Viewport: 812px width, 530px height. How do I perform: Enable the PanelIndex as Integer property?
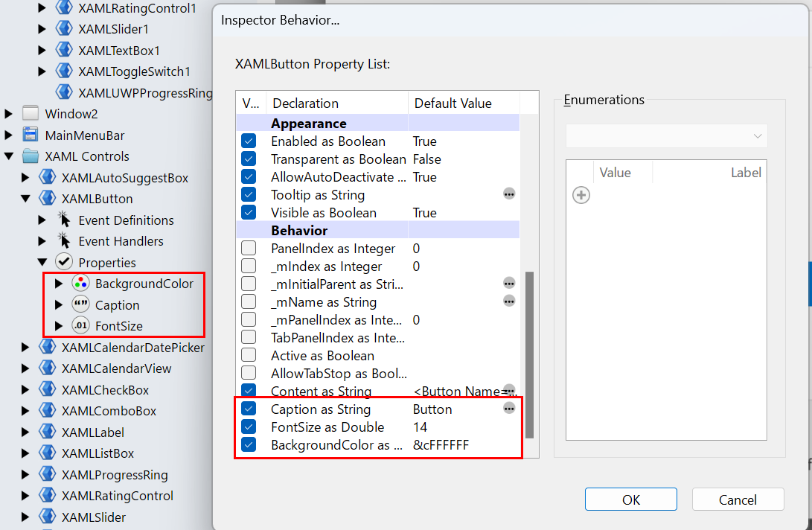[249, 248]
